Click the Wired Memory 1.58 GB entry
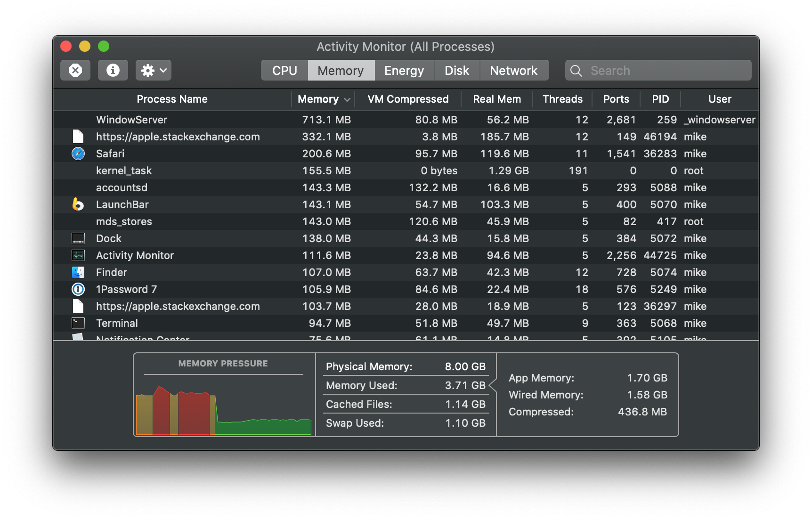The width and height of the screenshot is (812, 520). click(x=588, y=395)
